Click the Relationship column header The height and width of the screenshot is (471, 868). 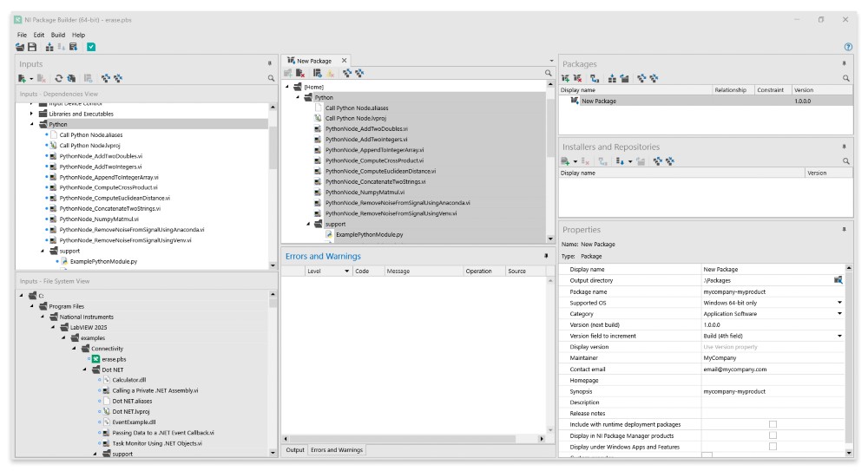733,89
